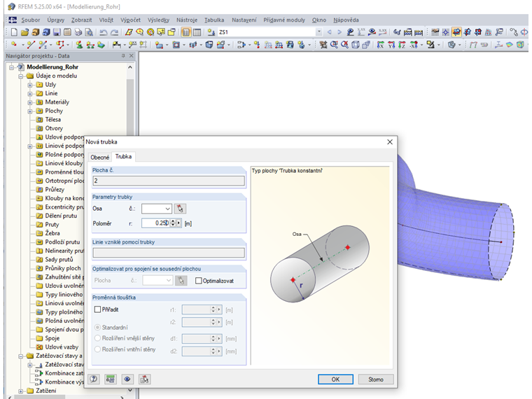Select Uzlové vazby in the navigator tree
Viewport: 532px width, 399px height.
click(62, 346)
